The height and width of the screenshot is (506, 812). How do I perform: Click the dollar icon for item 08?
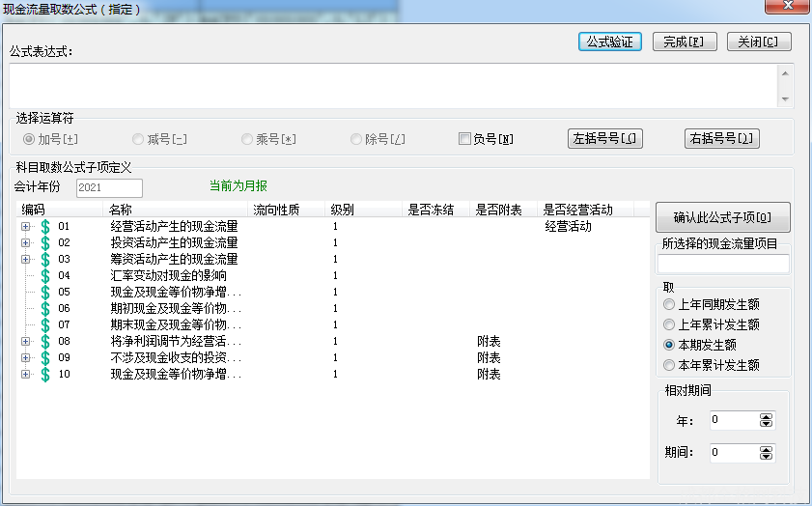pos(44,341)
